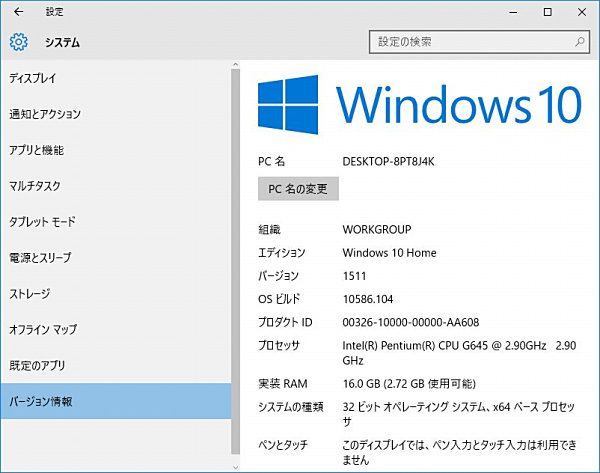Viewport: 600px width, 473px height.
Task: Click the Windows 10 Home edition text
Action: [390, 253]
